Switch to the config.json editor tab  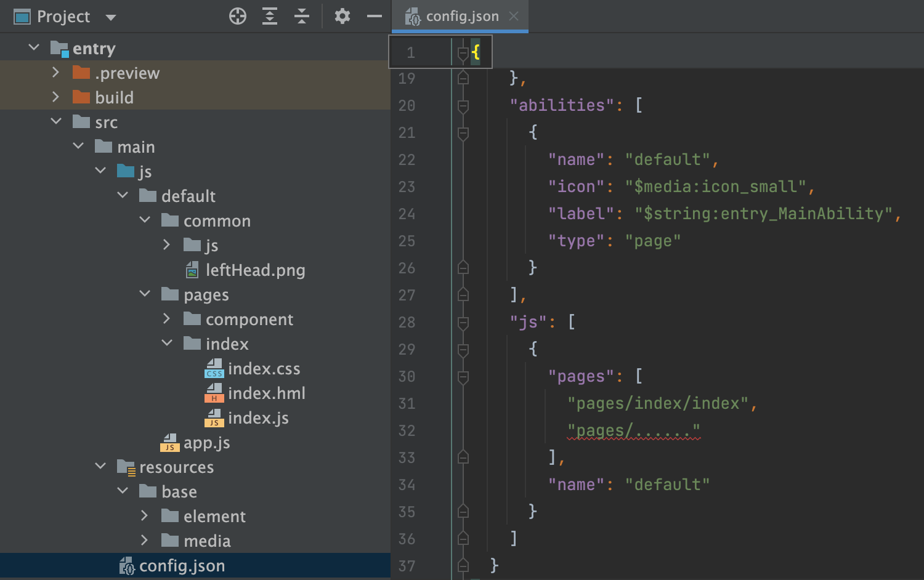(462, 16)
